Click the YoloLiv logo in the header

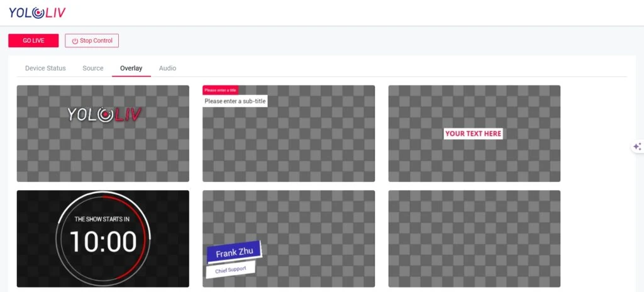tap(37, 13)
